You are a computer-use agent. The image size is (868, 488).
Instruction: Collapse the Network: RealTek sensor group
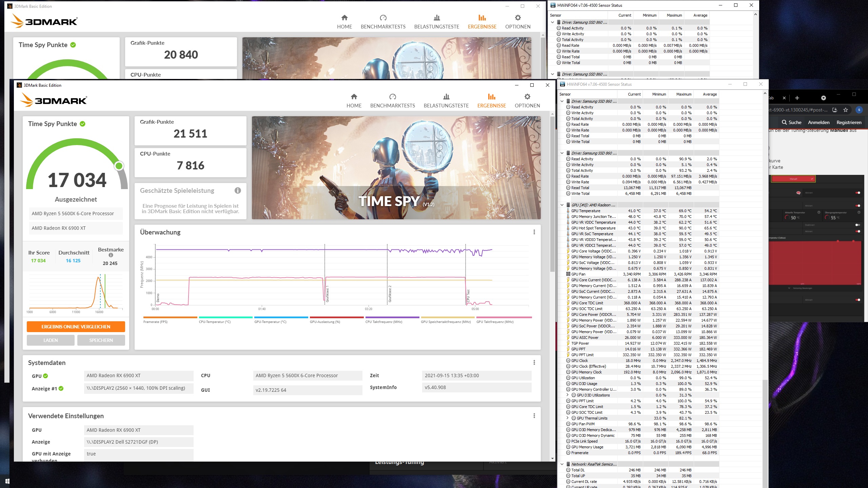point(562,464)
